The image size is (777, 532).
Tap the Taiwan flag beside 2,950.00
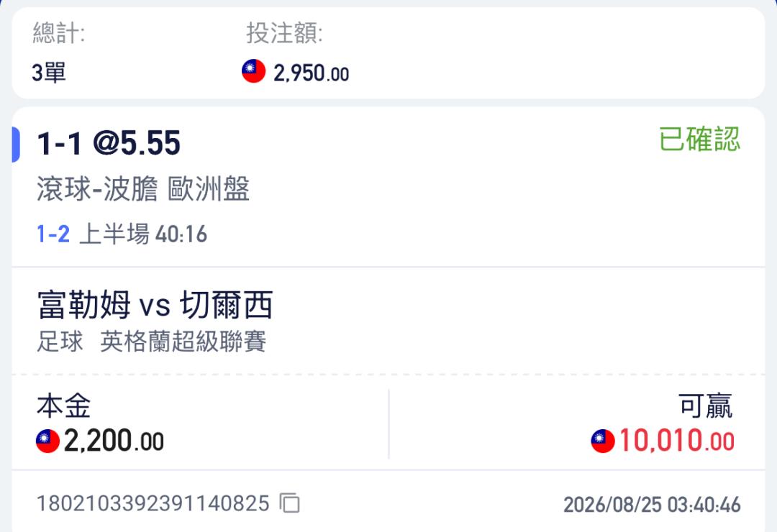click(x=254, y=71)
